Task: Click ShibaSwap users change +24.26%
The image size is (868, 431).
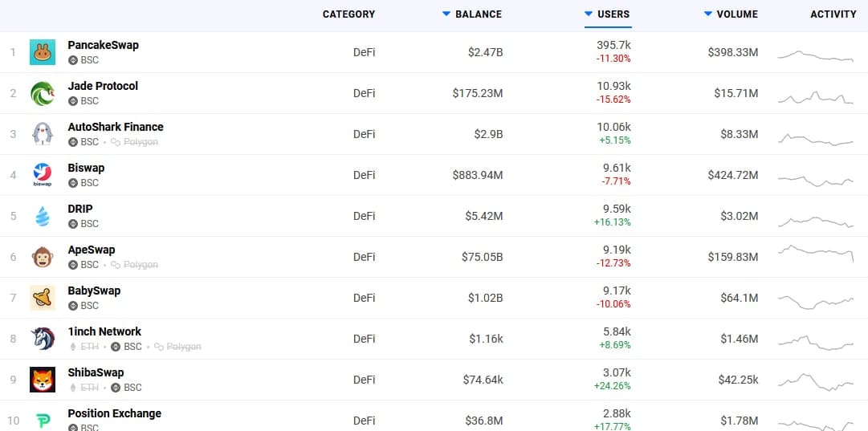Action: tap(612, 386)
